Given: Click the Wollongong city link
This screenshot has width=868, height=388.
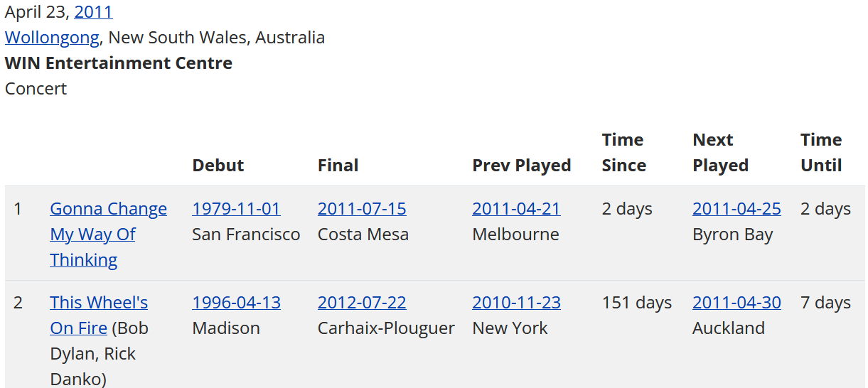Looking at the screenshot, I should point(52,38).
